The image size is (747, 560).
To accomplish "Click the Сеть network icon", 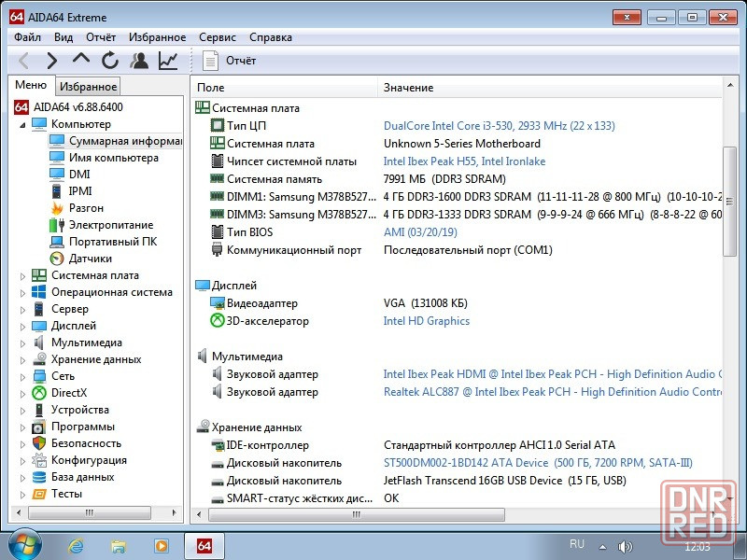I will (x=39, y=376).
